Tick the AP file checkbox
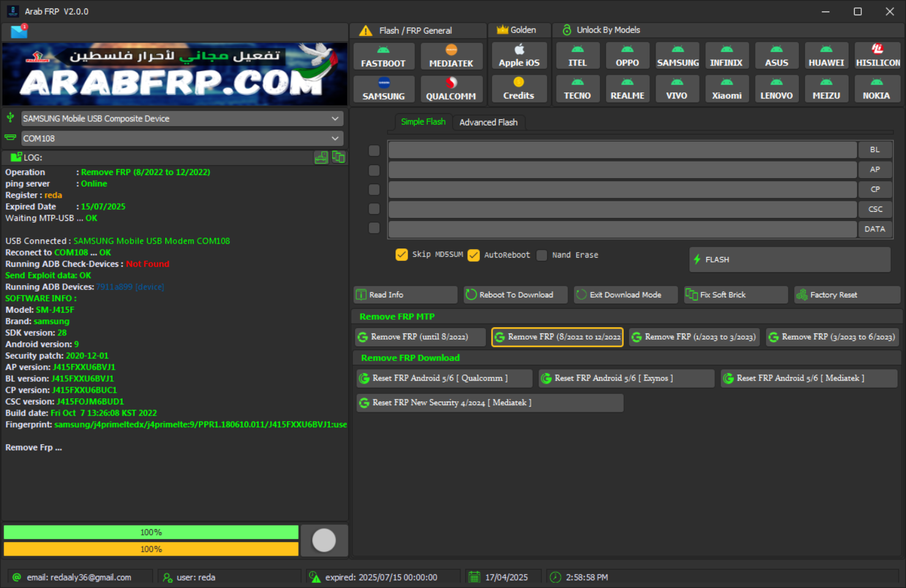The width and height of the screenshot is (906, 588). coord(374,170)
